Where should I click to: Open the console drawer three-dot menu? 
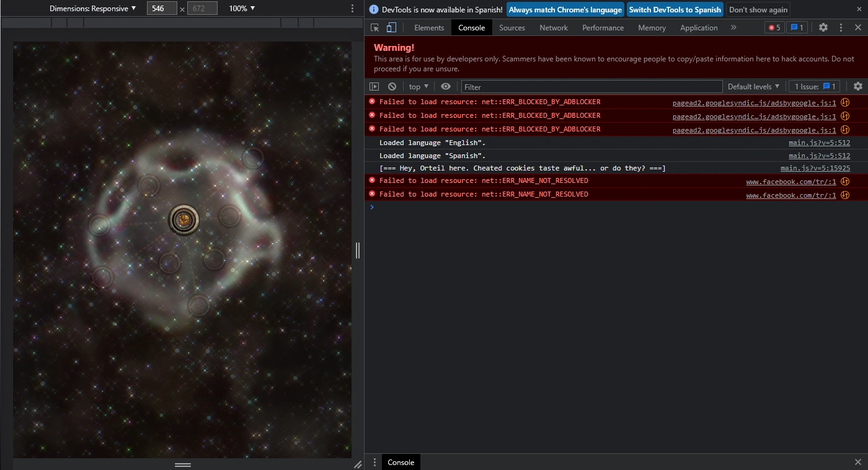(374, 462)
